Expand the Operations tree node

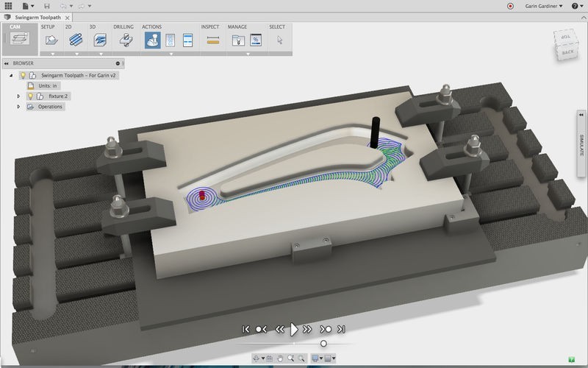[x=18, y=107]
